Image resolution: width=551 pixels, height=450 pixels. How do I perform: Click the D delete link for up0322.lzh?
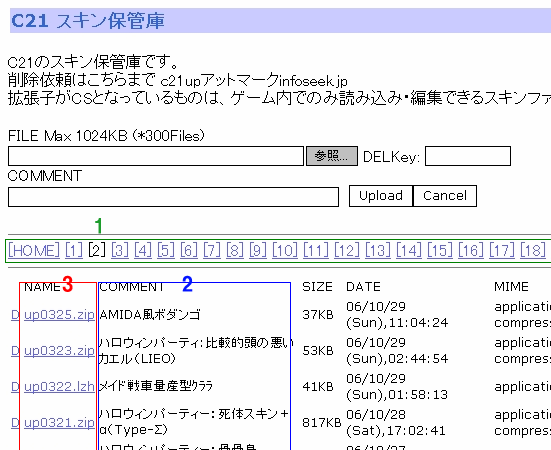tap(15, 387)
